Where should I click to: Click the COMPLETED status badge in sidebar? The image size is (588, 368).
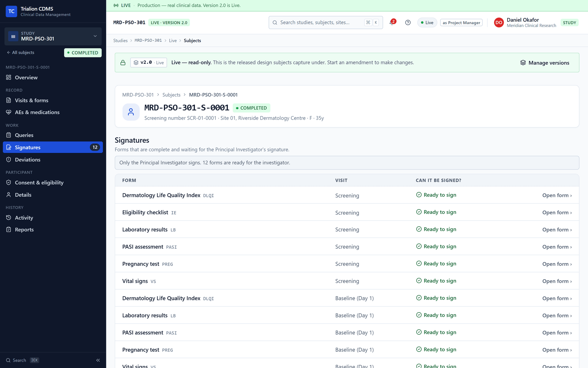(83, 53)
